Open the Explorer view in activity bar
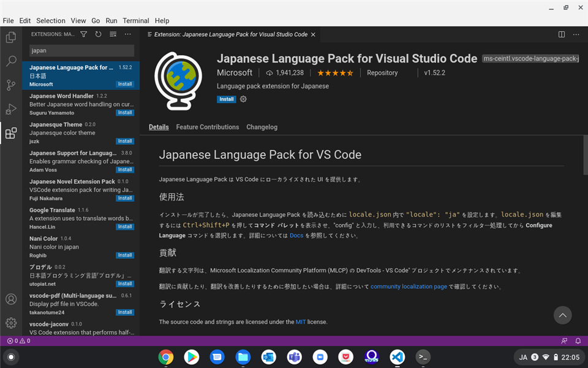588x368 pixels. pyautogui.click(x=11, y=37)
